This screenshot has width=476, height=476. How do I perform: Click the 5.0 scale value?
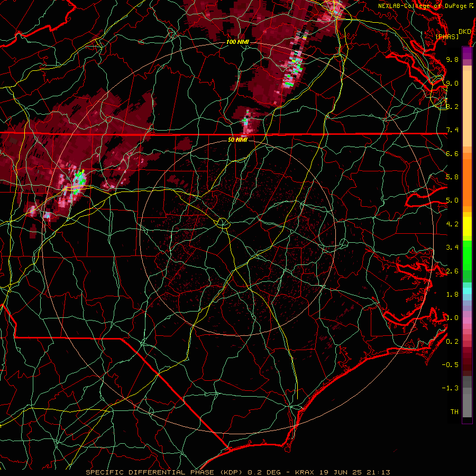[452, 200]
